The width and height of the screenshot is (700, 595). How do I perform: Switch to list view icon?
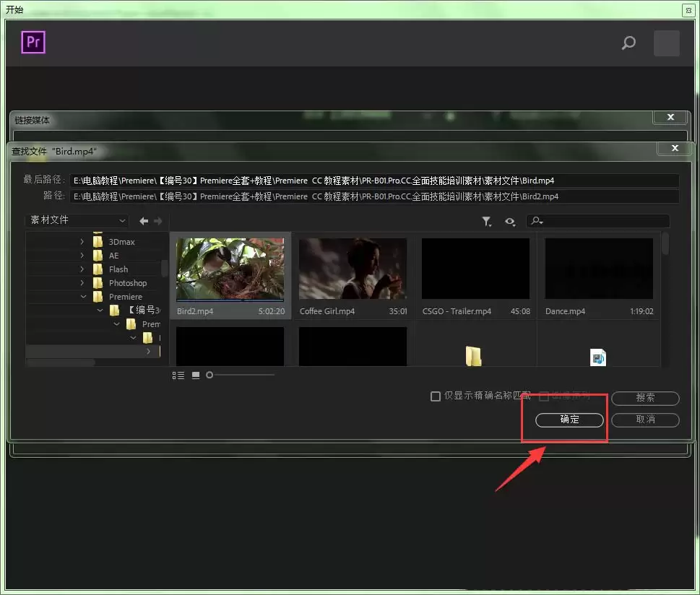[178, 375]
